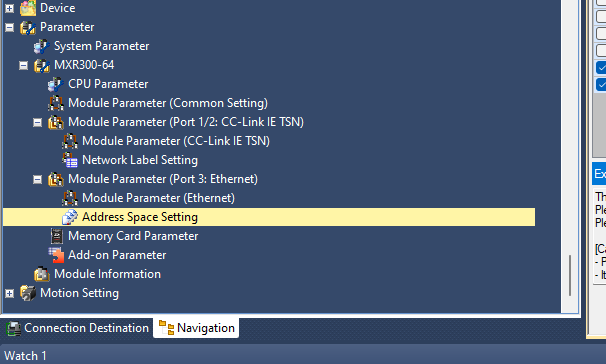The image size is (606, 364).
Task: Click the Module Information icon
Action: click(x=41, y=274)
